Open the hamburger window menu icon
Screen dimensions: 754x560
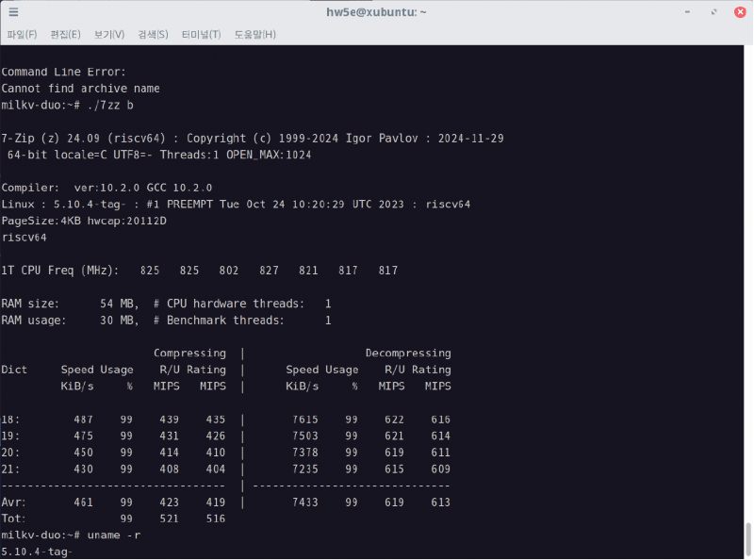click(13, 12)
